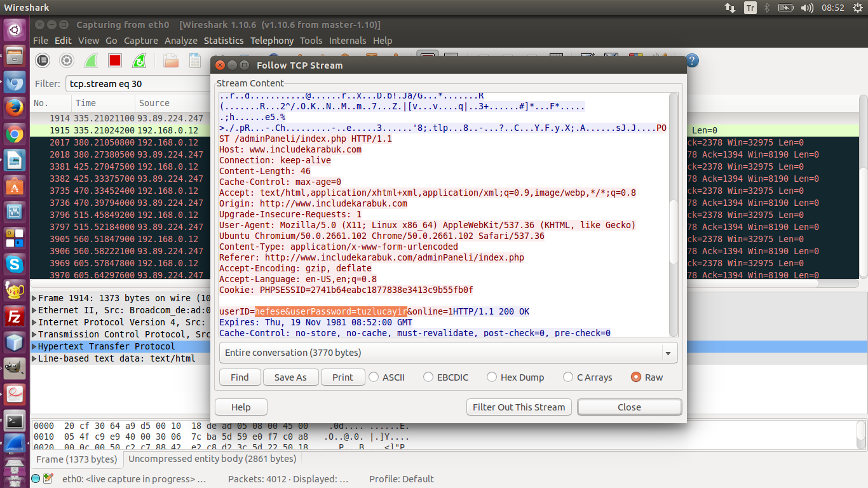Switch to Frame (1373 bytes) tab

tap(76, 459)
